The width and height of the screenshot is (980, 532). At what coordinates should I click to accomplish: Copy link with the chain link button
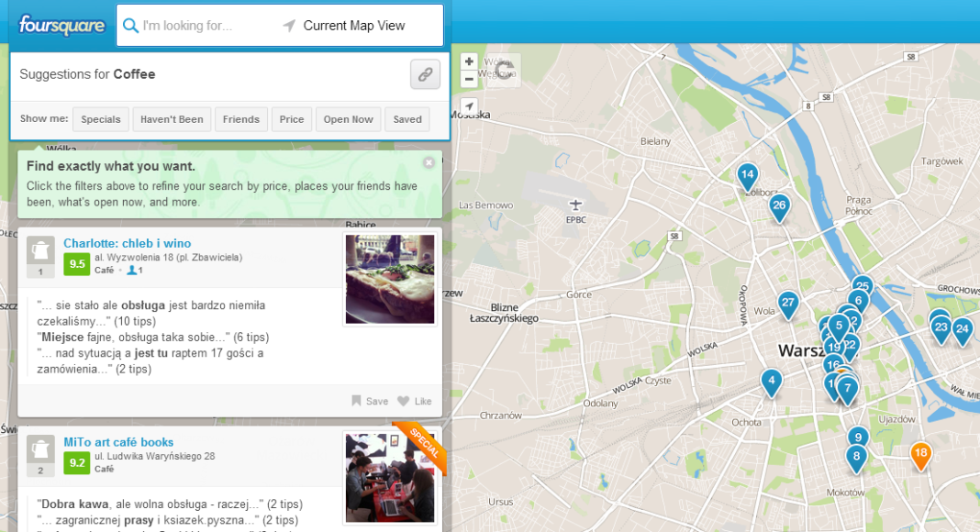425,74
